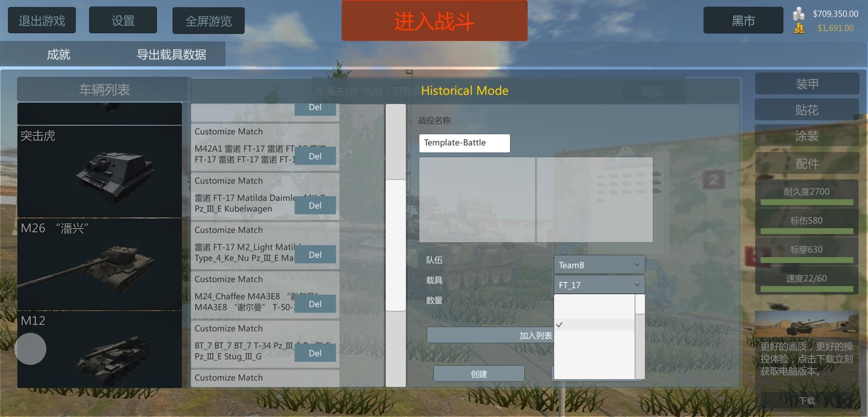This screenshot has height=417, width=868.
Task: Open the TeamB team dropdown
Action: pyautogui.click(x=599, y=265)
